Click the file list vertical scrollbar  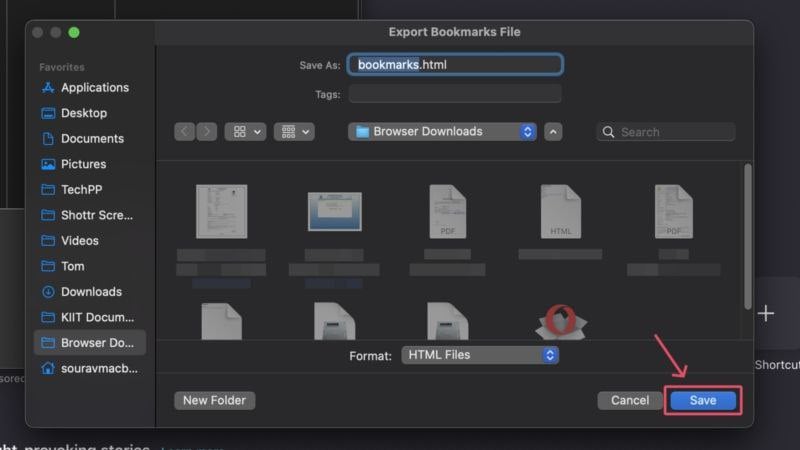[x=747, y=237]
